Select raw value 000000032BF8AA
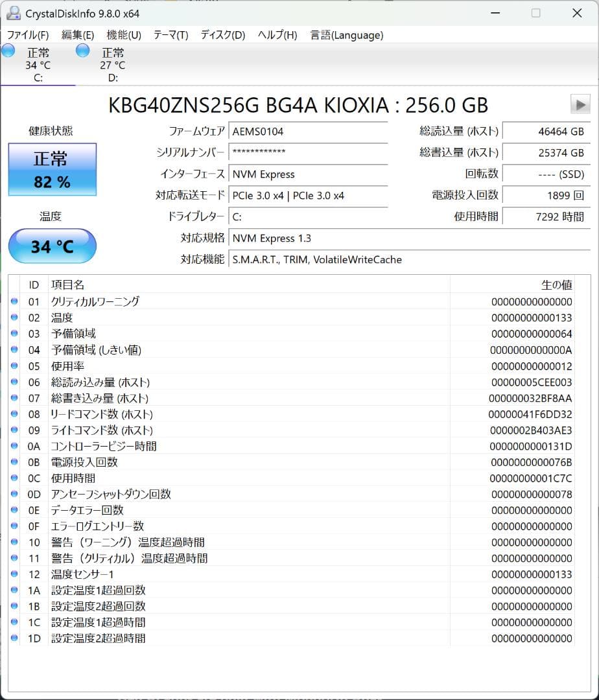 (x=530, y=398)
